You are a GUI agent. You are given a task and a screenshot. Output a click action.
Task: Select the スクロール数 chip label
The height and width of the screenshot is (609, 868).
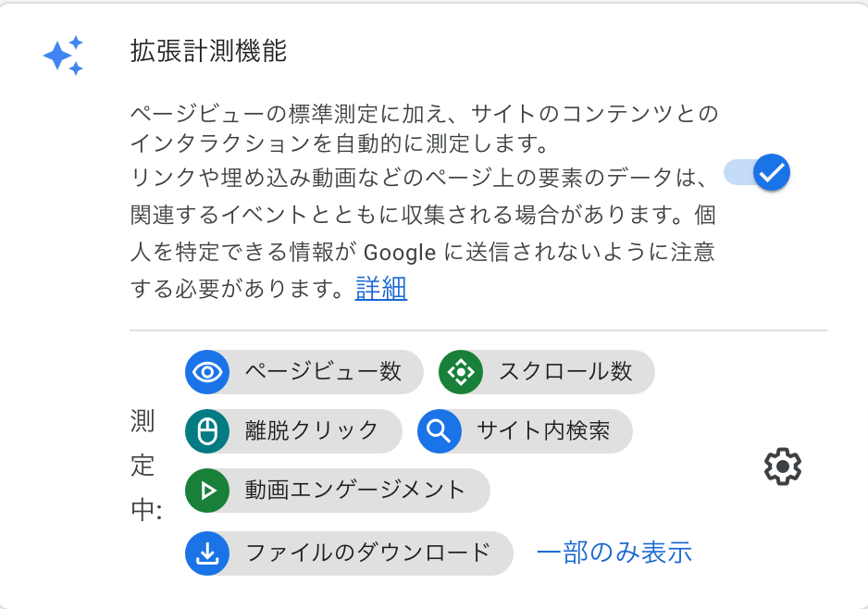coord(565,372)
